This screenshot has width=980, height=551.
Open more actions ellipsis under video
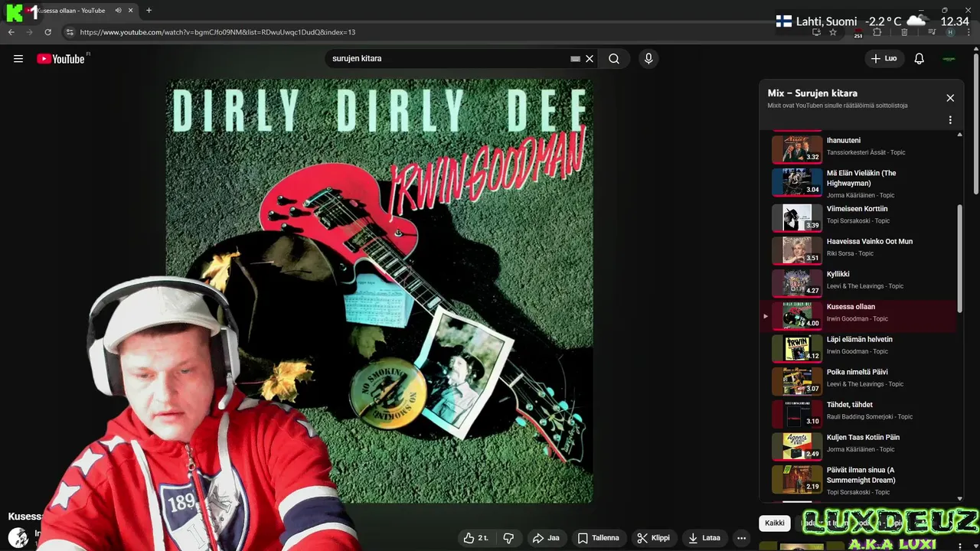741,538
